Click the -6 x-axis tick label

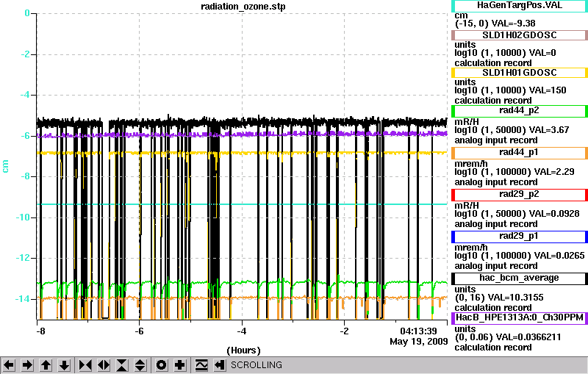coord(139,331)
